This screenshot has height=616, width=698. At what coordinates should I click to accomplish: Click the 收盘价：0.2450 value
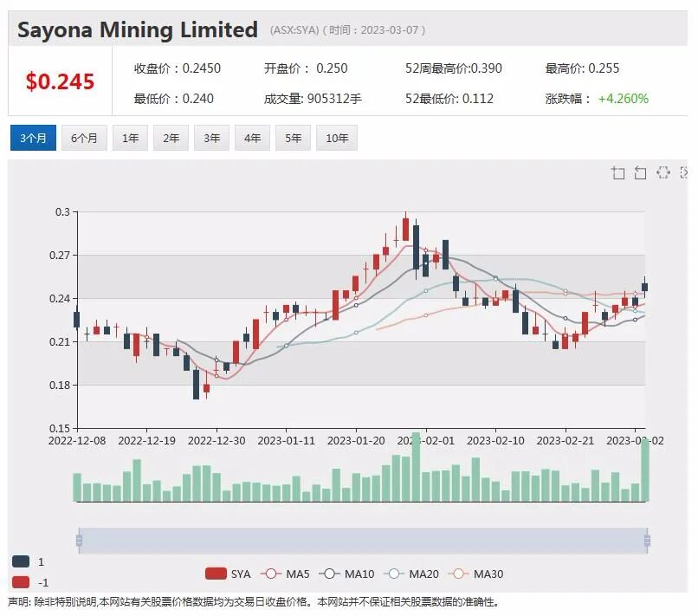click(178, 68)
